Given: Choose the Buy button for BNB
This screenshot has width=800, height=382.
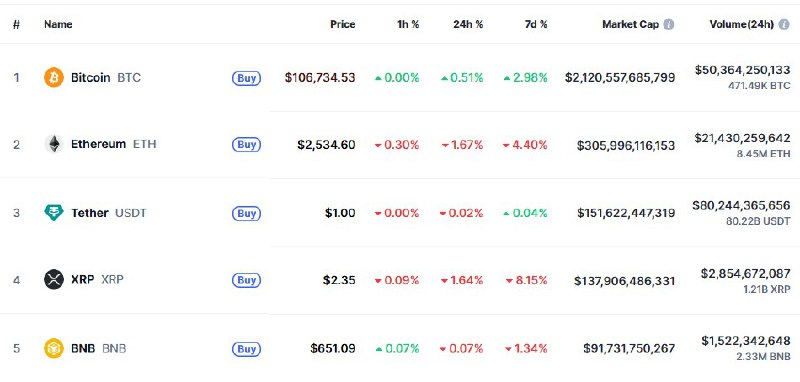Looking at the screenshot, I should click(x=246, y=349).
